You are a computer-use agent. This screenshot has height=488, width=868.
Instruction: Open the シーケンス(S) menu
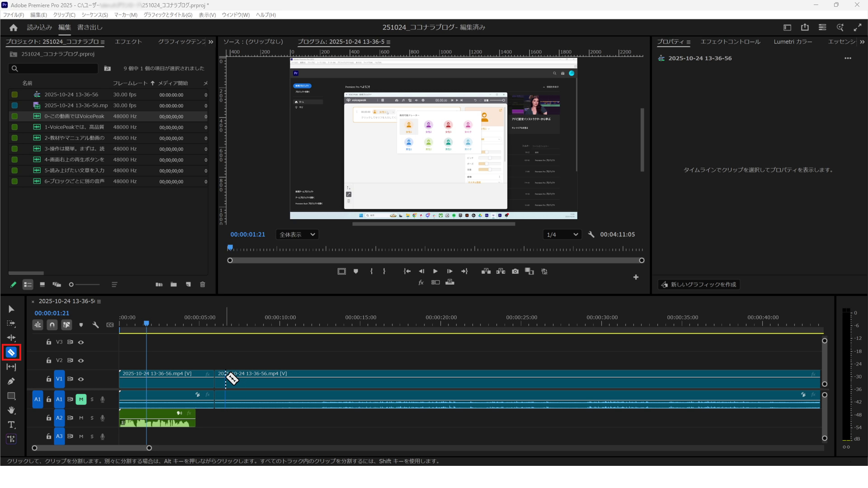[x=94, y=15]
